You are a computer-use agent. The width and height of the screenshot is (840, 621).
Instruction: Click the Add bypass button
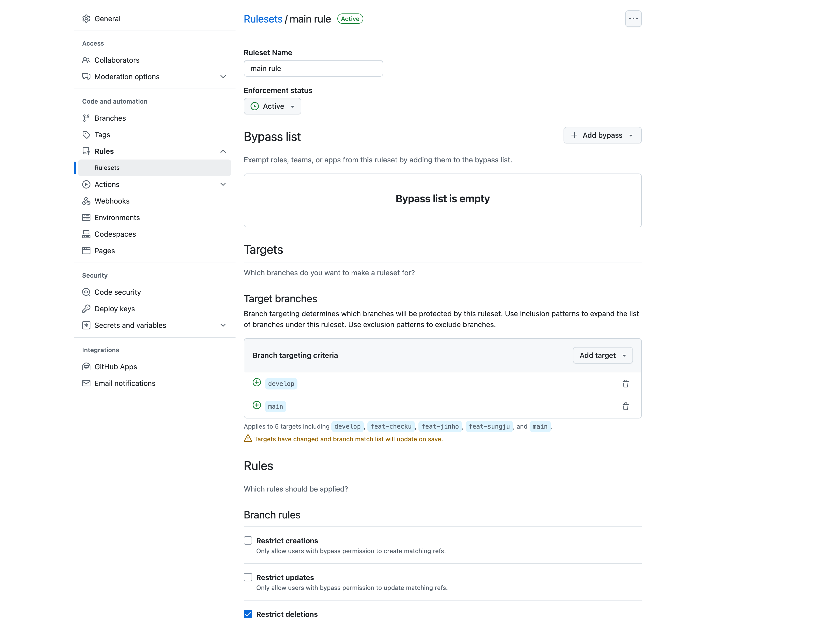click(x=602, y=135)
